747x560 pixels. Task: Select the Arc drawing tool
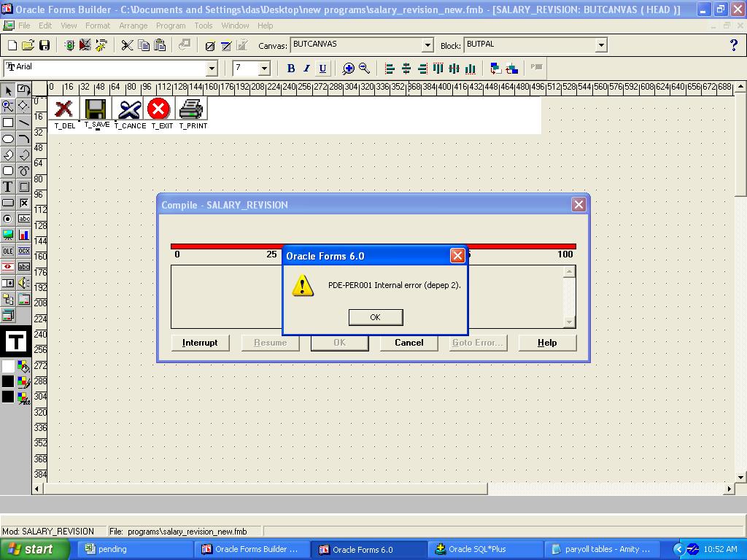click(x=24, y=139)
